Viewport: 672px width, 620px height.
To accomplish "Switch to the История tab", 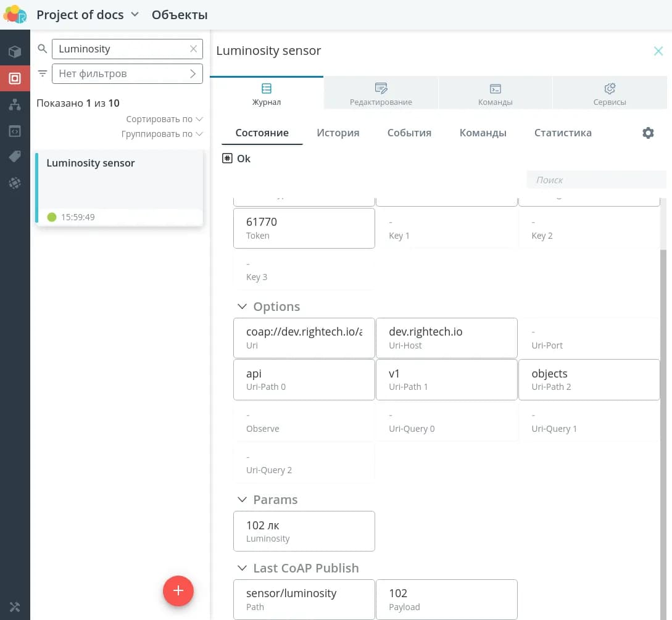I will [338, 133].
